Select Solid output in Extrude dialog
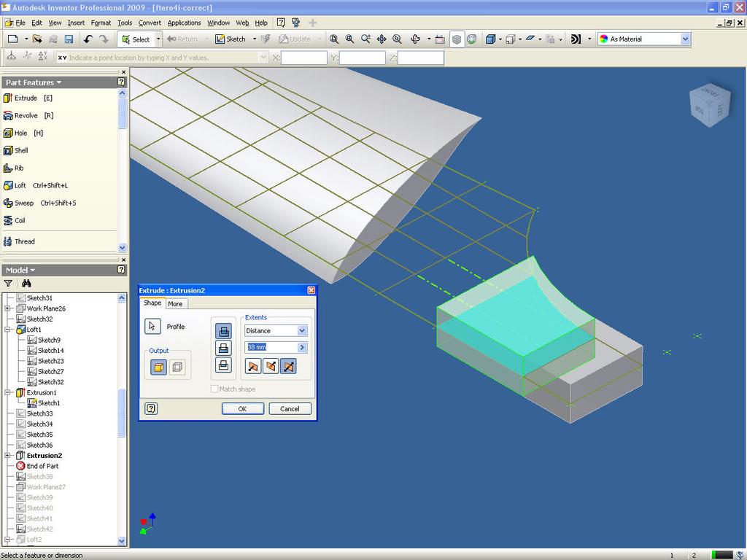The height and width of the screenshot is (560, 747). point(158,367)
